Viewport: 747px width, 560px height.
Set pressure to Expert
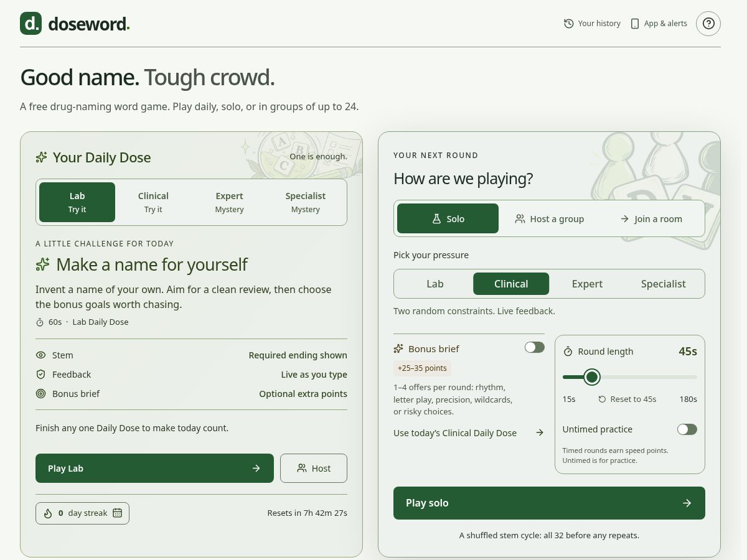(587, 284)
